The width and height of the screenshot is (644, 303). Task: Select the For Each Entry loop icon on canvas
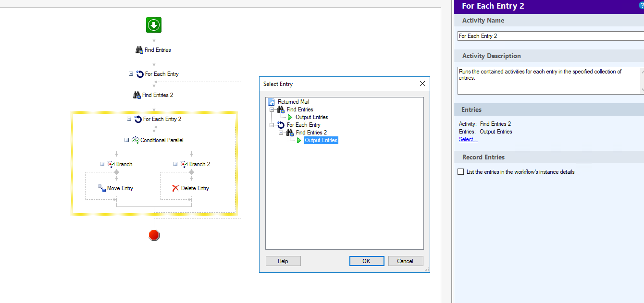pyautogui.click(x=140, y=74)
